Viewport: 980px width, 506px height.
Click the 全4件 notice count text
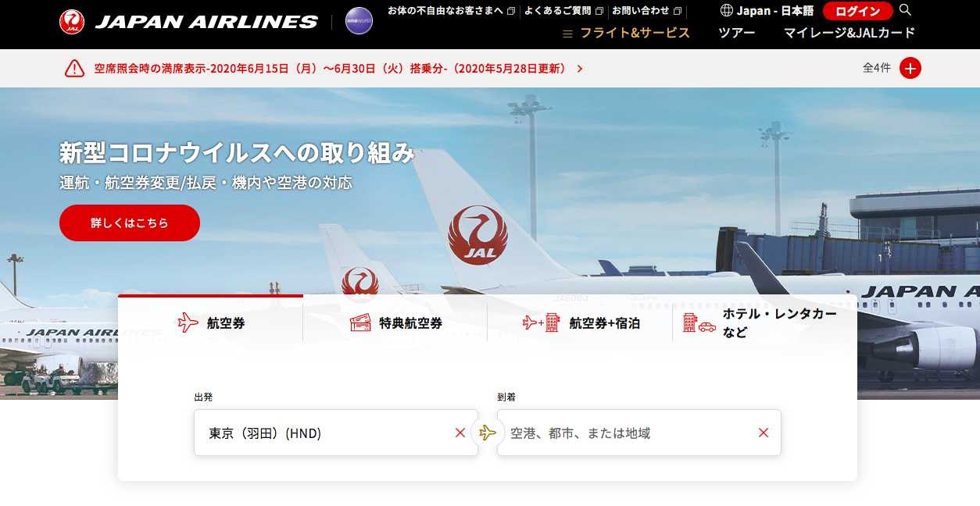876,68
